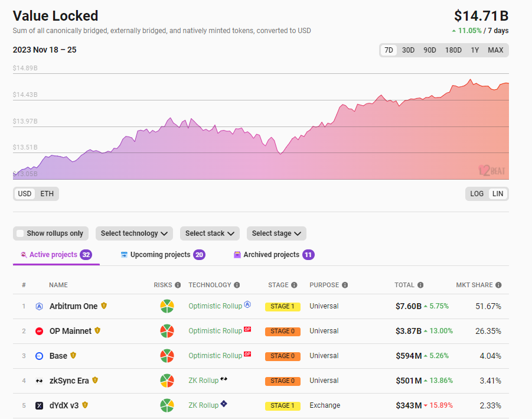The width and height of the screenshot is (532, 419).
Task: Click the STAGE 1 badge for Arbitrum One
Action: tap(283, 307)
